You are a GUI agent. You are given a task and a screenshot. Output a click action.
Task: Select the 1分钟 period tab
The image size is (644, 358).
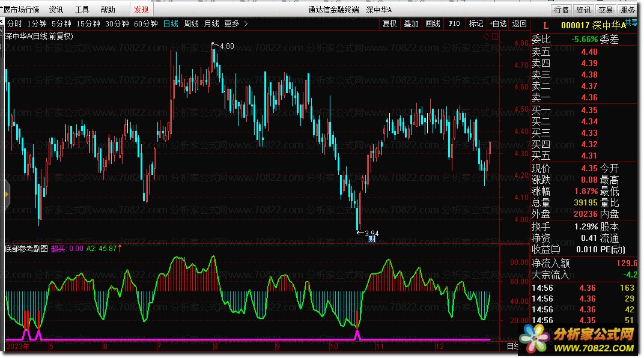click(x=37, y=24)
